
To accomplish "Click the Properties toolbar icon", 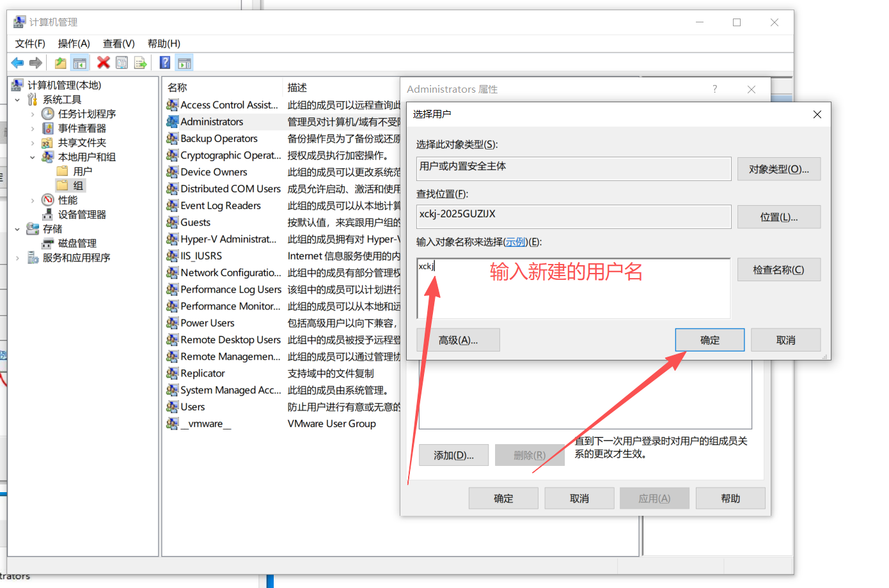I will [x=122, y=63].
